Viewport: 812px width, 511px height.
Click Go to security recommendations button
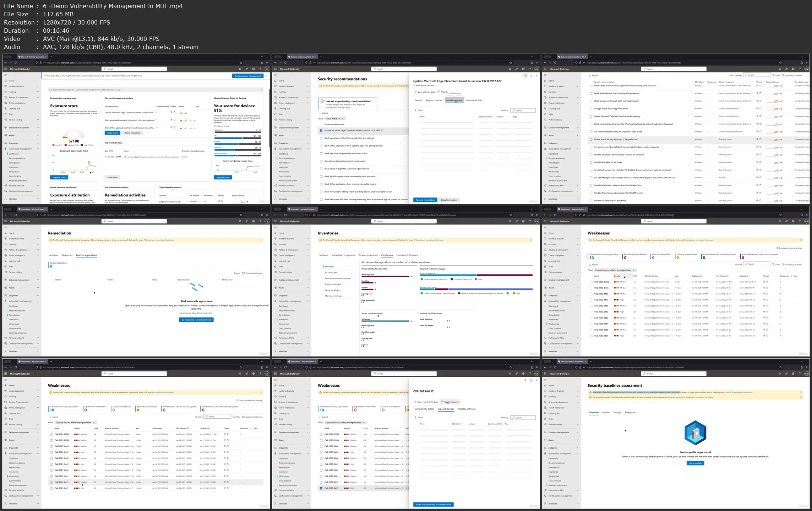pos(196,320)
